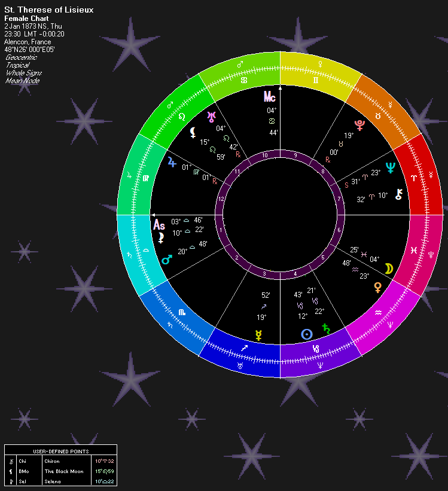Image resolution: width=448 pixels, height=491 pixels.
Task: Select coordinates 48°N26' 000°E05'
Action: click(x=29, y=50)
